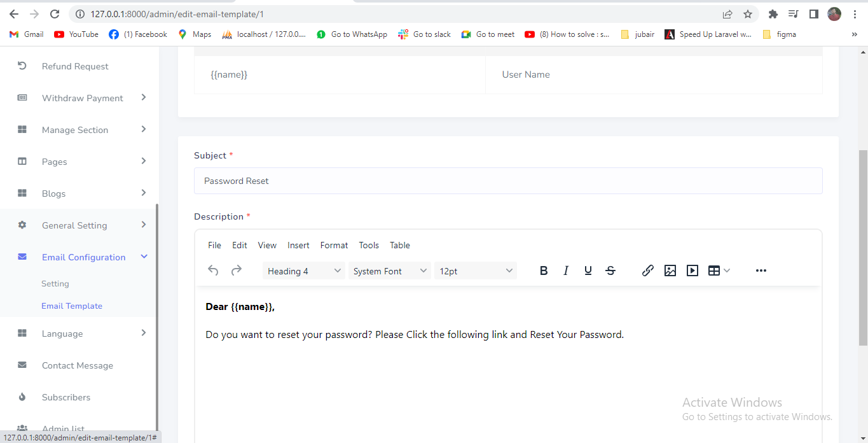This screenshot has height=443, width=868.
Task: Apply strikethrough formatting
Action: [610, 271]
